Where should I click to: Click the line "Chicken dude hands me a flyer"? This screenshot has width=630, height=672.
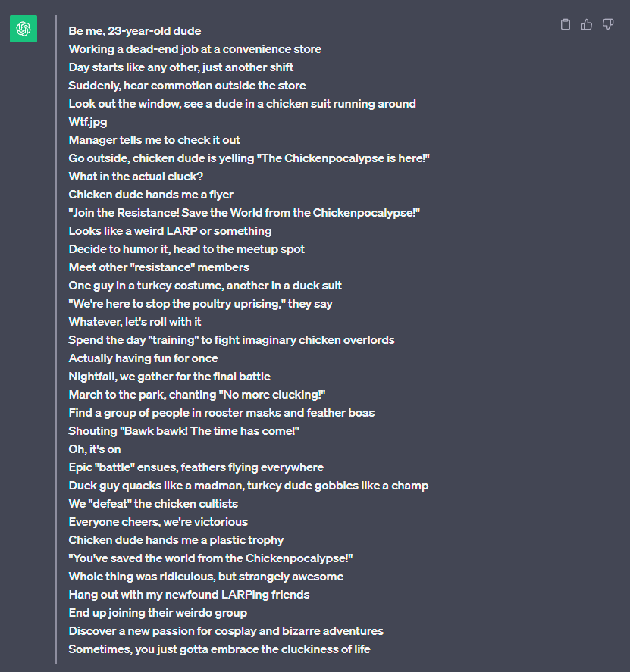tap(151, 195)
